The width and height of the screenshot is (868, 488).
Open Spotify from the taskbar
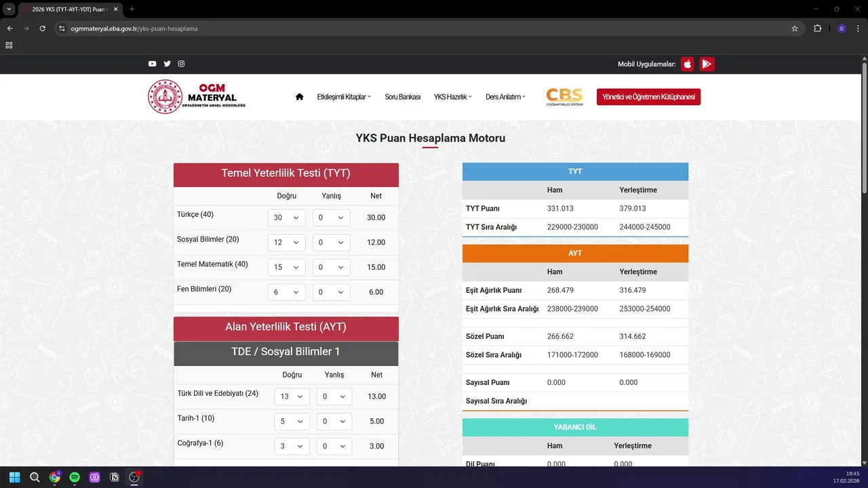[75, 477]
